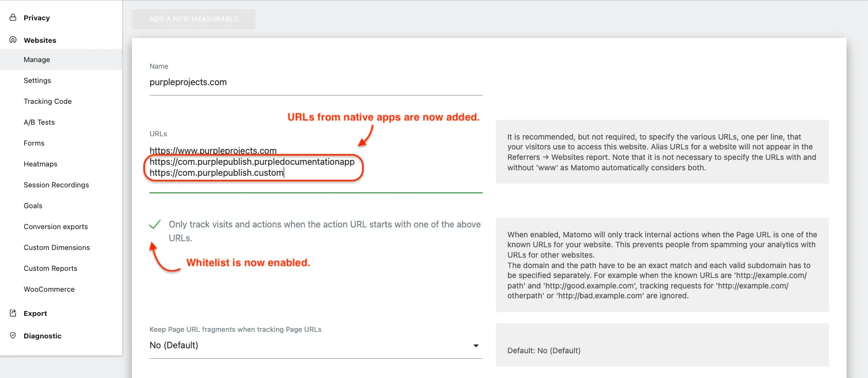868x378 pixels.
Task: Go to Manage websites
Action: pyautogui.click(x=37, y=59)
